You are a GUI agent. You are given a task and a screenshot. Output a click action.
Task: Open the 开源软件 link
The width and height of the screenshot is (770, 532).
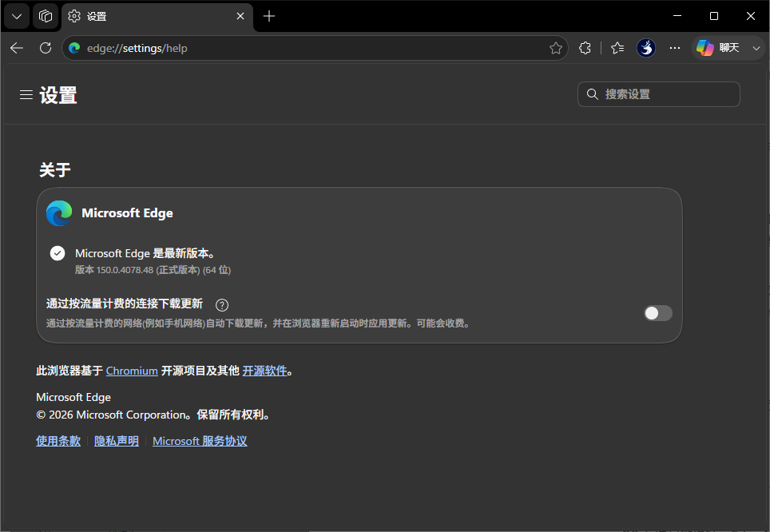tap(264, 371)
